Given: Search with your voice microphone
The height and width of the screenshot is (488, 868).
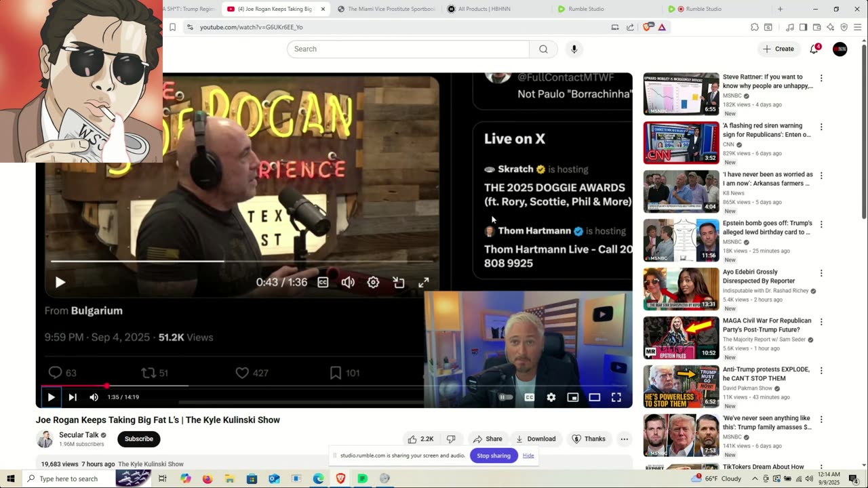Looking at the screenshot, I should coord(574,49).
